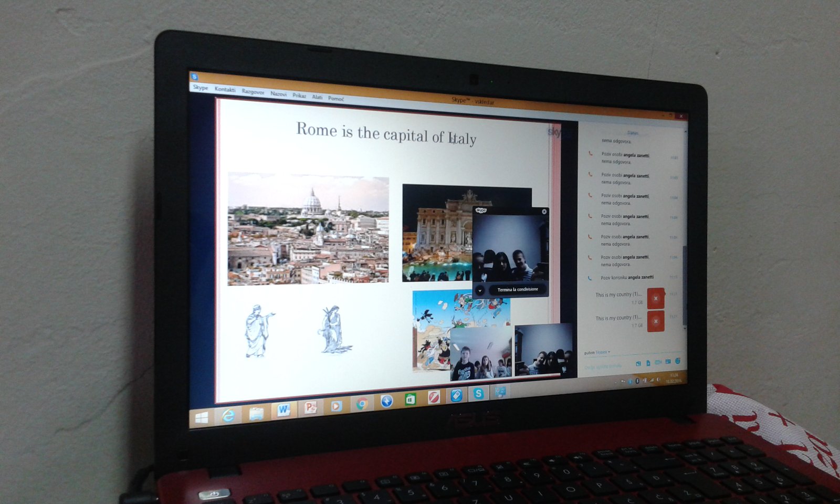Open the Kontakti menu
The image size is (840, 504).
(x=225, y=89)
